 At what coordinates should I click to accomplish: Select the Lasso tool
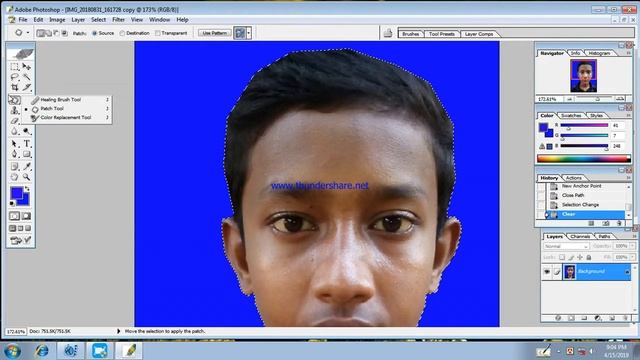[x=15, y=77]
